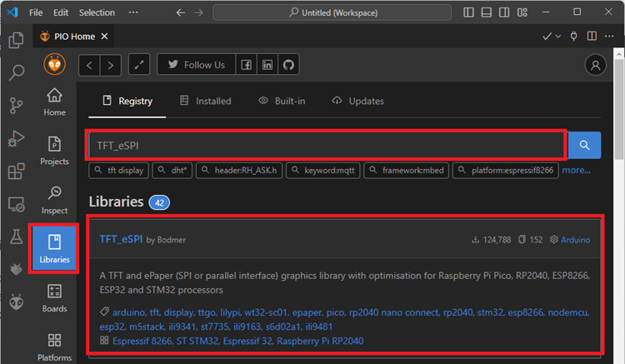
Task: Switch to the Installed tab
Action: pos(205,101)
